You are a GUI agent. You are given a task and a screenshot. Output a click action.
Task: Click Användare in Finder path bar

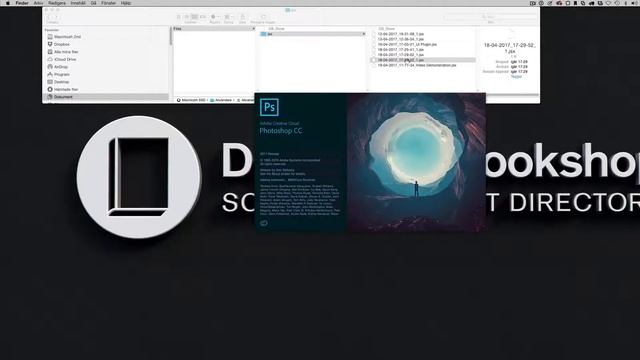(x=221, y=100)
